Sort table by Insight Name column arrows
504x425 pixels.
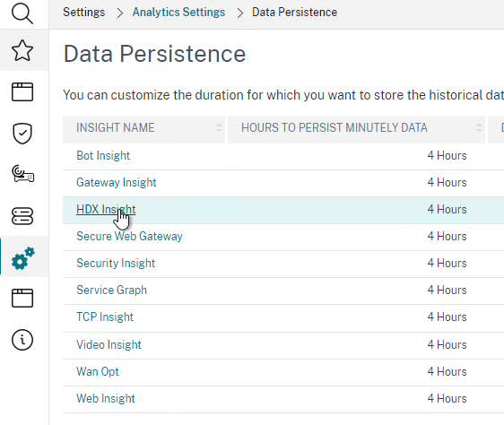(219, 127)
